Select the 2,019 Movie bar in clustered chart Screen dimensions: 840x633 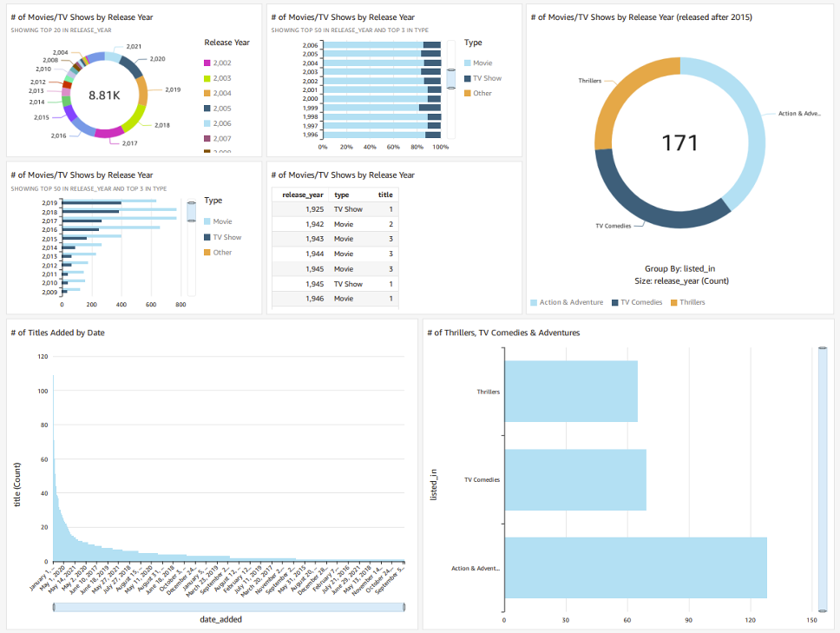109,201
